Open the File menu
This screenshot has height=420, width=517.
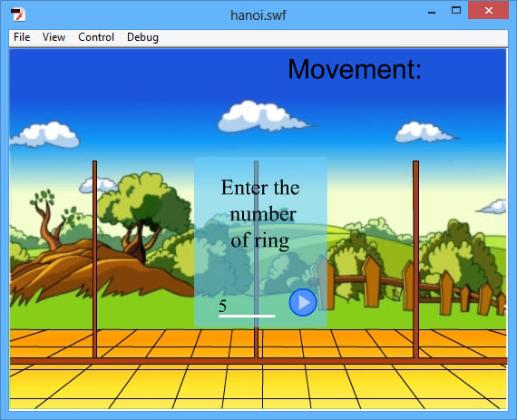22,37
